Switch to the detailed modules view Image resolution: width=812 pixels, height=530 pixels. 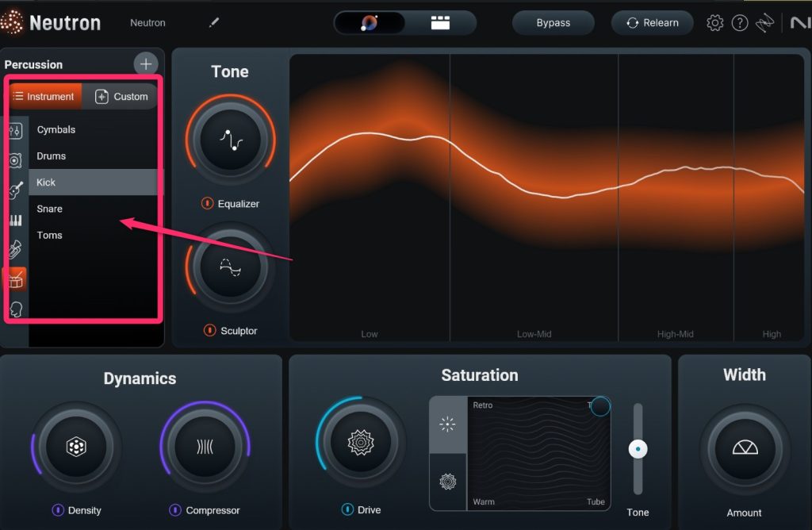[440, 23]
